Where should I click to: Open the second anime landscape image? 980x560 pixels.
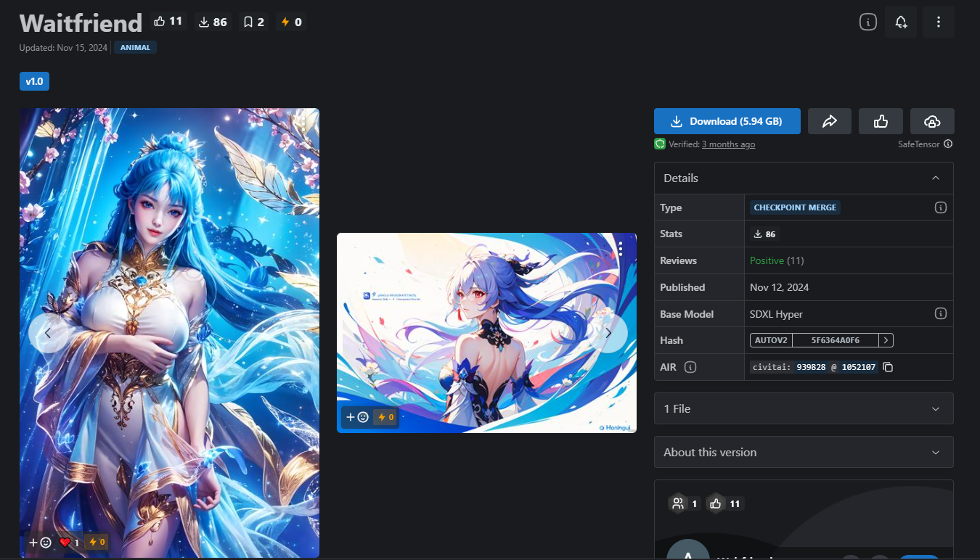486,333
